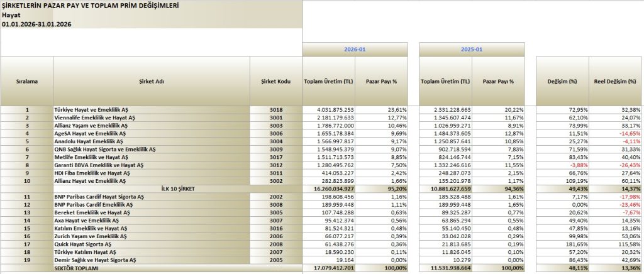This screenshot has height=274, width=644.
Task: Click the Sıralama column header
Action: point(27,81)
